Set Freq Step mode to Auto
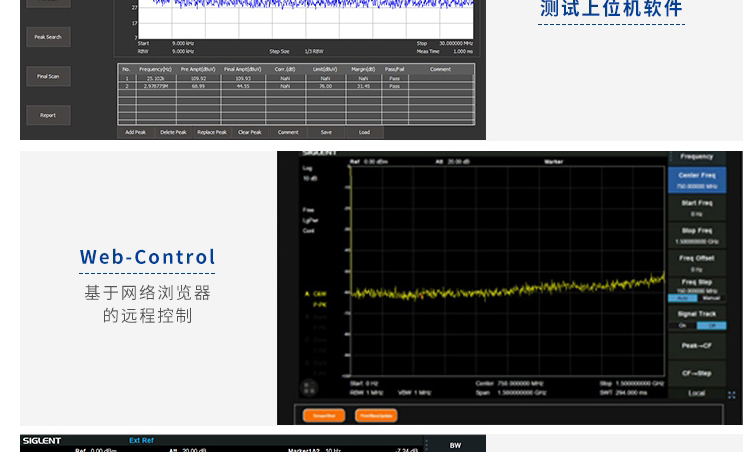 coord(684,298)
